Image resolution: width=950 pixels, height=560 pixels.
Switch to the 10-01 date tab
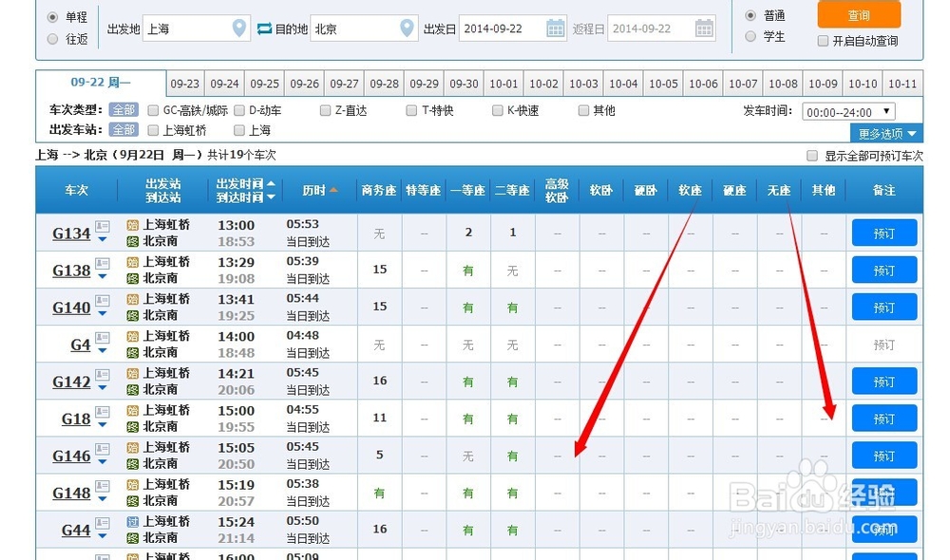click(504, 84)
